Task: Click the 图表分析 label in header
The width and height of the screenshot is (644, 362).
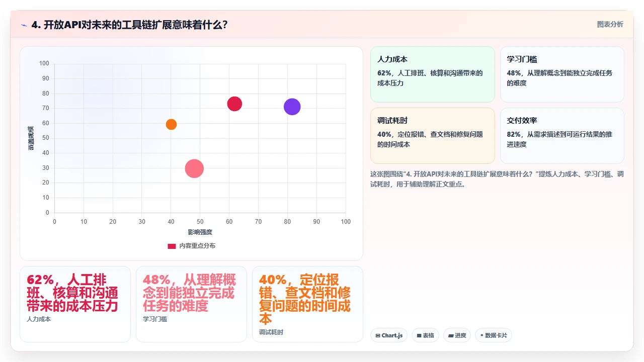Action: [610, 24]
